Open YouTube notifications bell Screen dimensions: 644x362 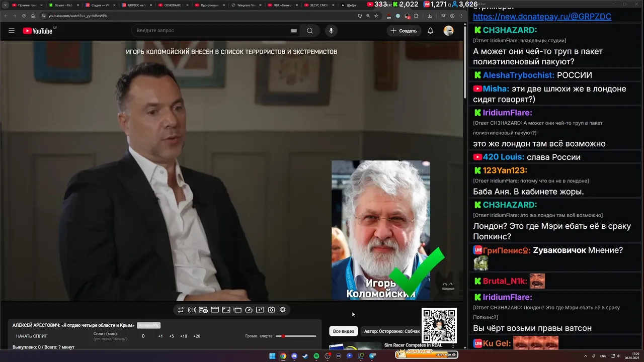point(430,31)
